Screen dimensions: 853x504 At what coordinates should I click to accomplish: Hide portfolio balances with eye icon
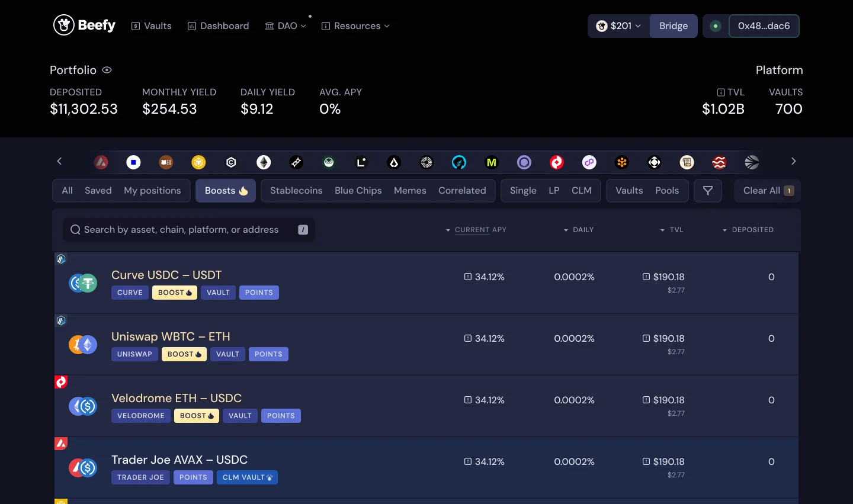107,70
